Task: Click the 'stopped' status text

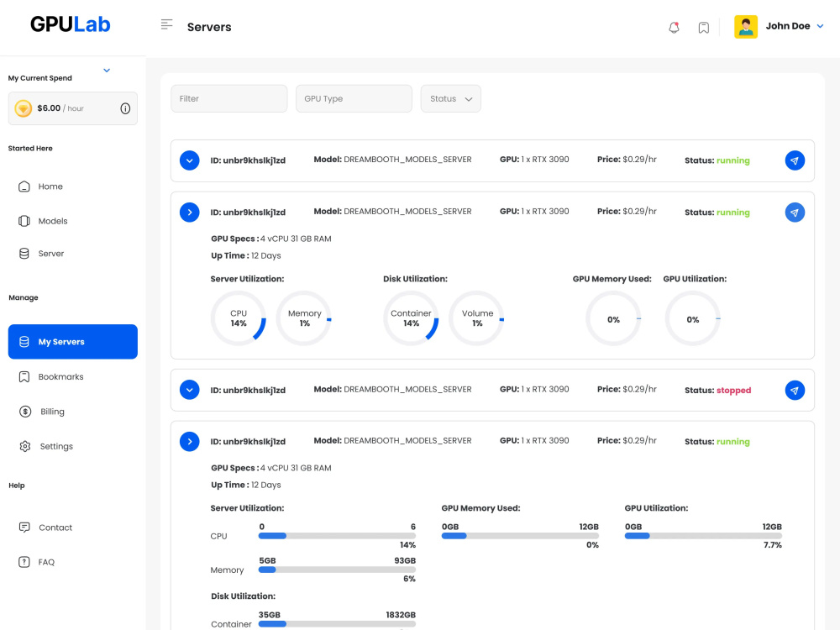Action: pyautogui.click(x=733, y=391)
